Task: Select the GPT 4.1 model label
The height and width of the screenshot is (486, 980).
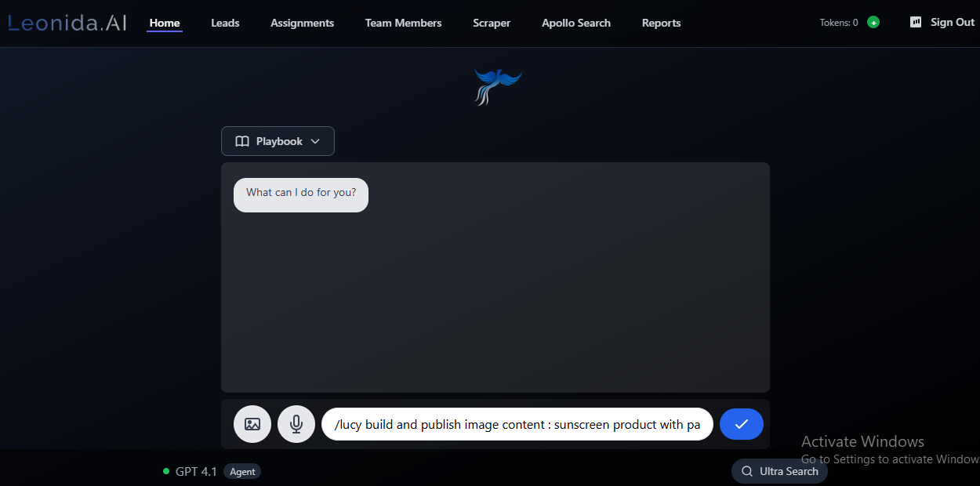Action: 196,471
